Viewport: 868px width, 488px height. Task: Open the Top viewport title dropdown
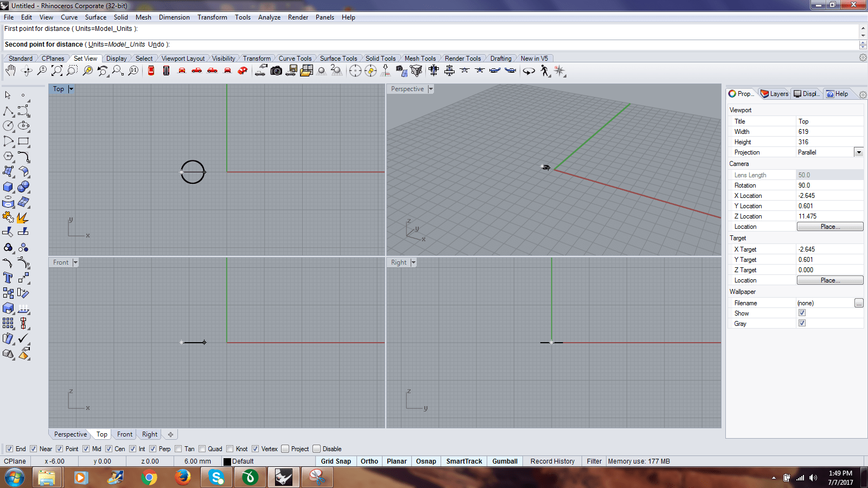[x=71, y=89]
